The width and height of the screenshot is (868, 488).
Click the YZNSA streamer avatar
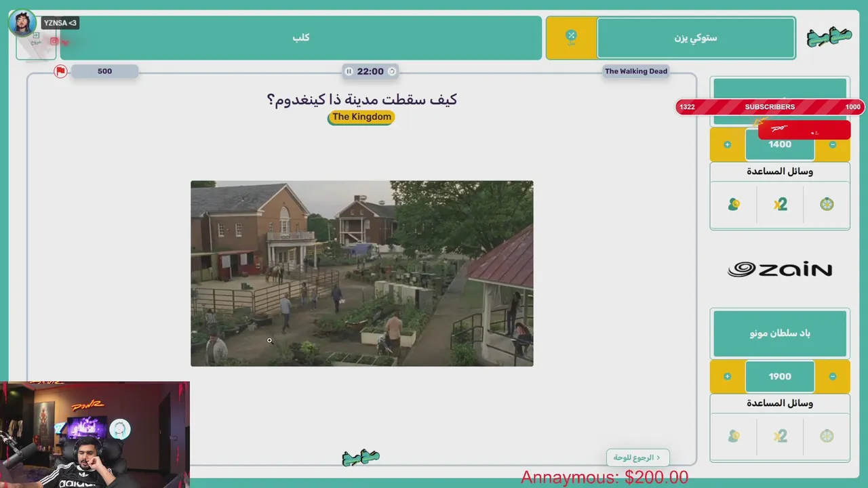[22, 22]
